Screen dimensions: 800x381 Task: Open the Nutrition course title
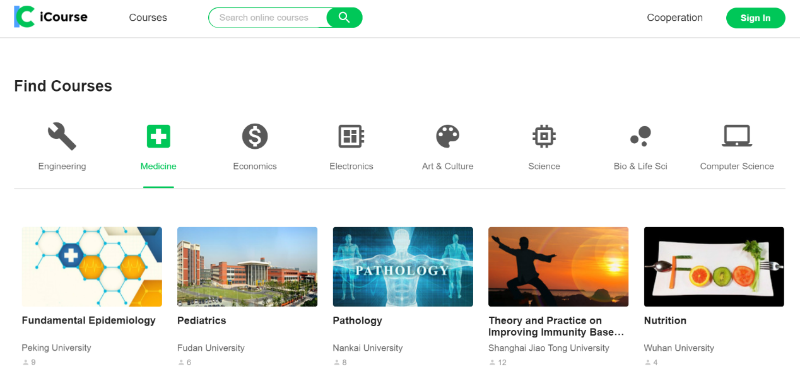point(665,321)
